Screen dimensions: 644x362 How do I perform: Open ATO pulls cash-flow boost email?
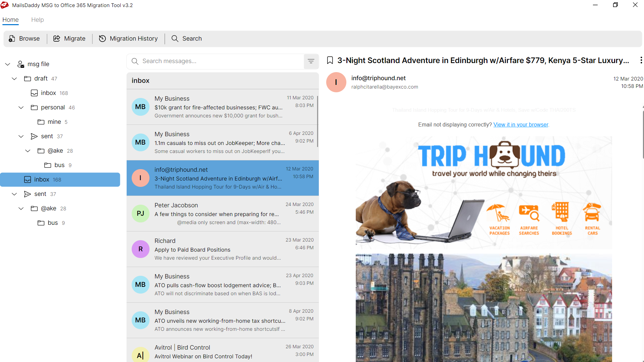click(x=222, y=285)
